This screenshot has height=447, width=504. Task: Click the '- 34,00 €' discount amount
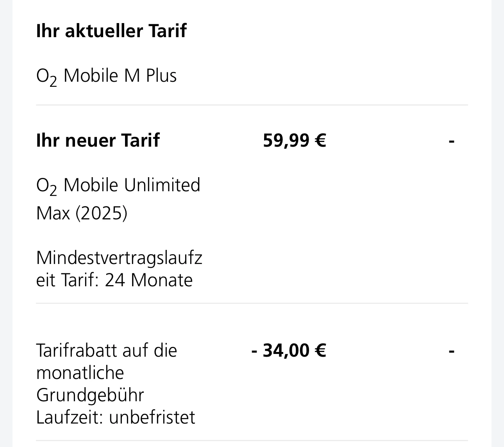[289, 350]
